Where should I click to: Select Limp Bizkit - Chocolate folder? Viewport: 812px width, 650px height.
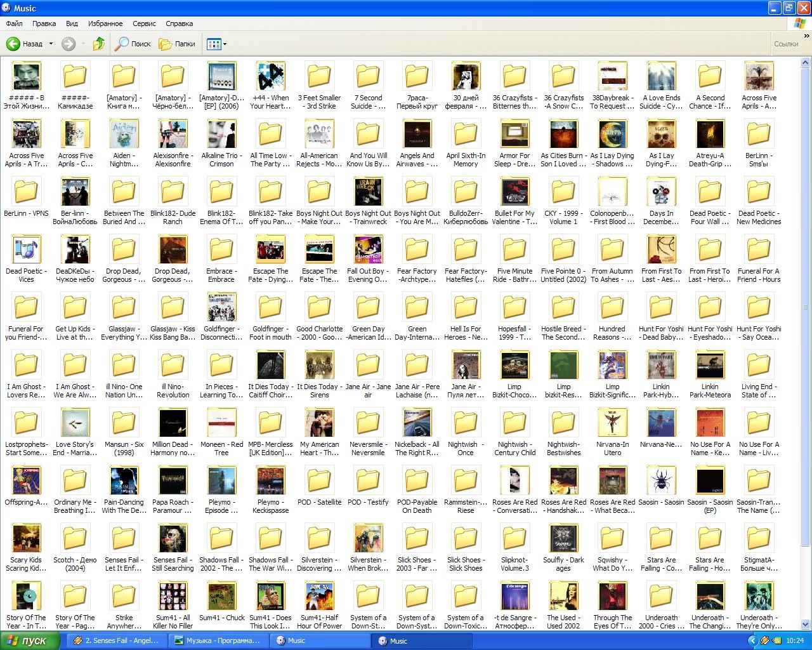(x=514, y=375)
